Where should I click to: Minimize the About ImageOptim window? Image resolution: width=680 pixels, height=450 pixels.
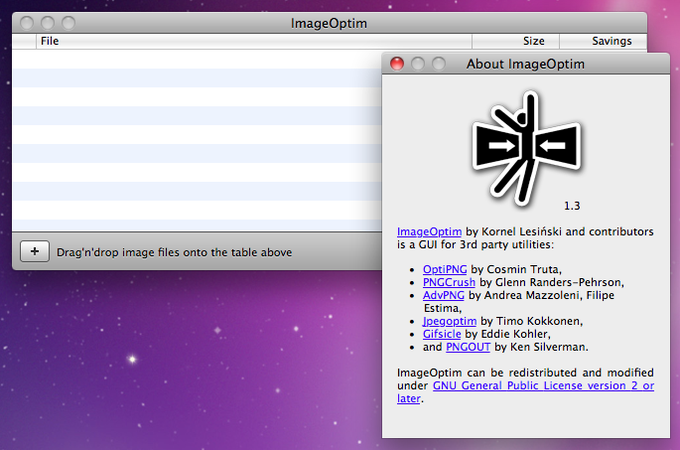418,64
